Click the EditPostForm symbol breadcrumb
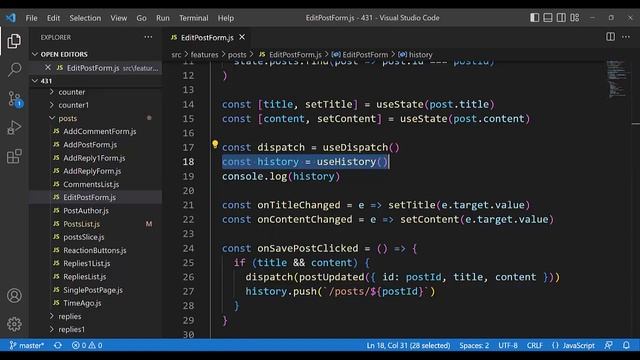 coord(360,55)
